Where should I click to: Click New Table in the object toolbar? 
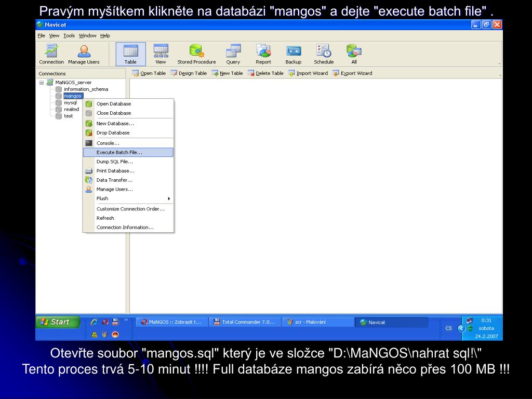228,73
